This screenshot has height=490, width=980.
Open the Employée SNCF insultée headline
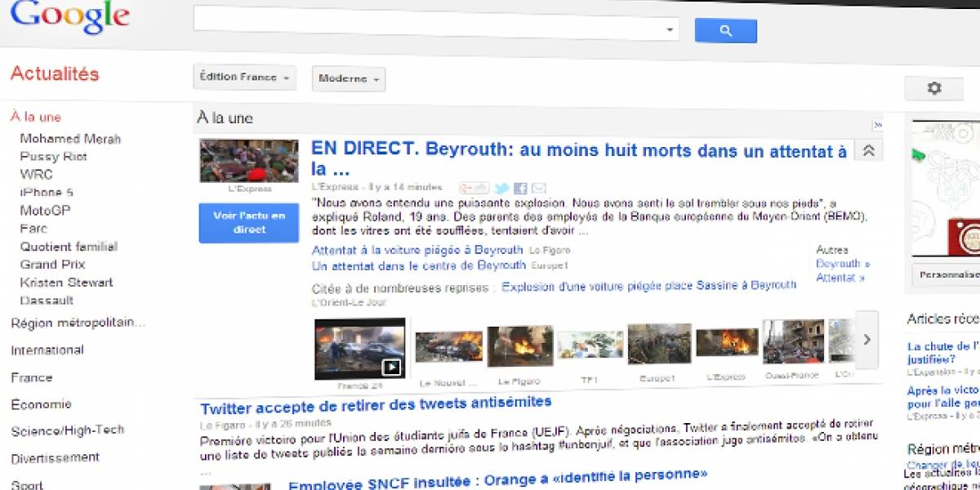pos(498,479)
